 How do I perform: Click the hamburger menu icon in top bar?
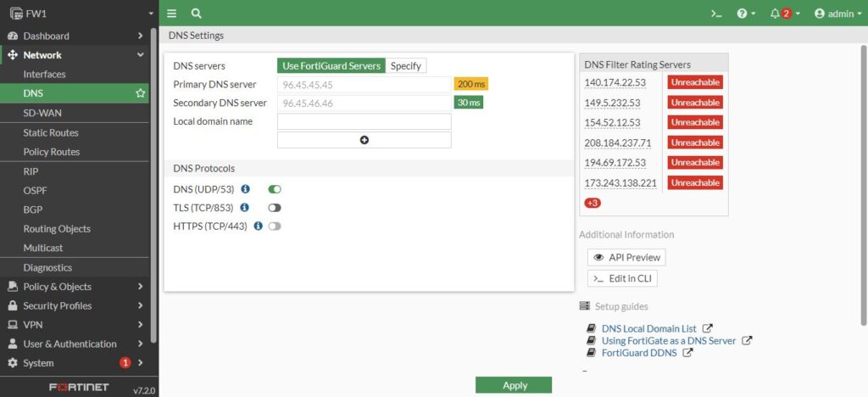(x=172, y=14)
